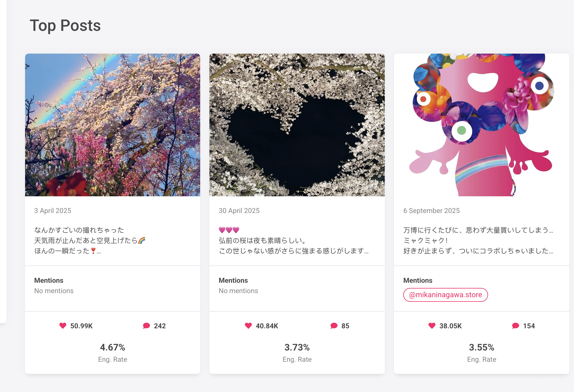Click the 3.55% engagement rate value

coord(481,347)
